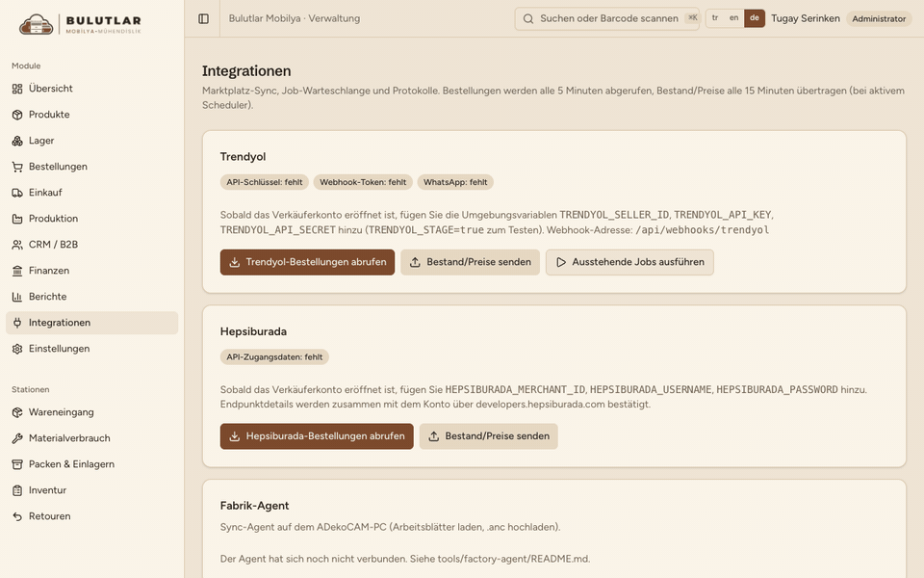
Task: Click the 'API-Schlüssel: fehlt' badge
Action: click(x=264, y=182)
